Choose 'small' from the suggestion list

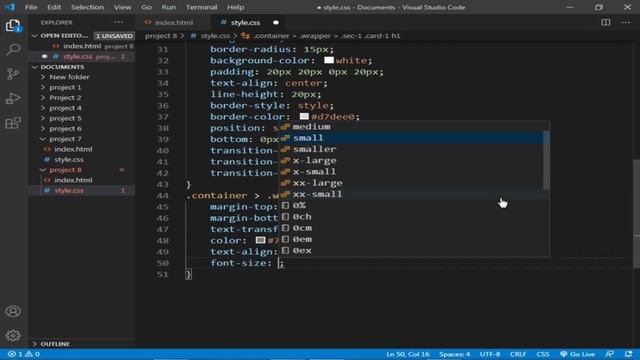[x=411, y=138]
